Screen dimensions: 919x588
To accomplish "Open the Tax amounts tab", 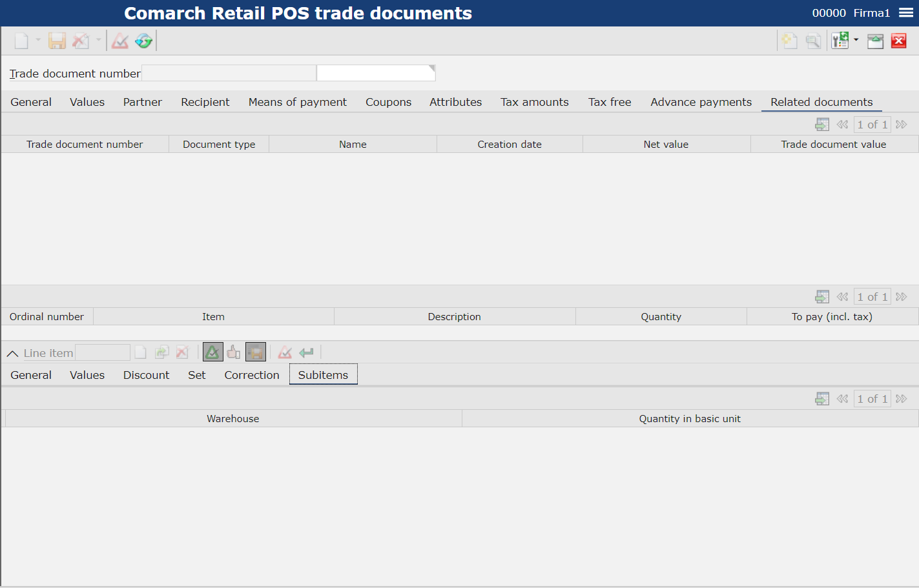I will [x=535, y=102].
